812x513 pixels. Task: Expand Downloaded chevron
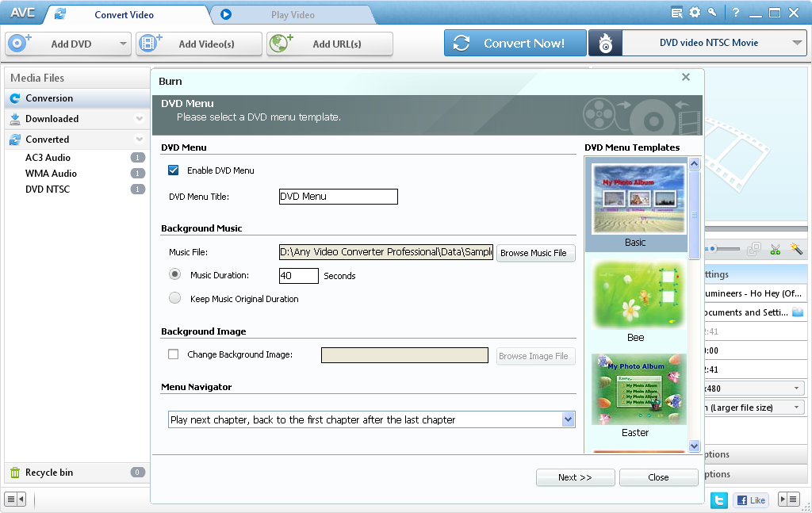140,119
